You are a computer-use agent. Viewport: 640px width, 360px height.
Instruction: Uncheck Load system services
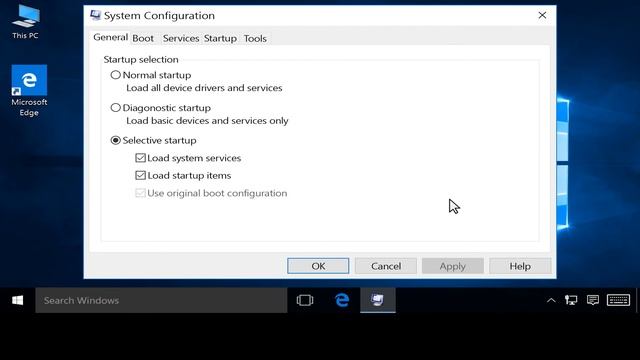(x=140, y=158)
